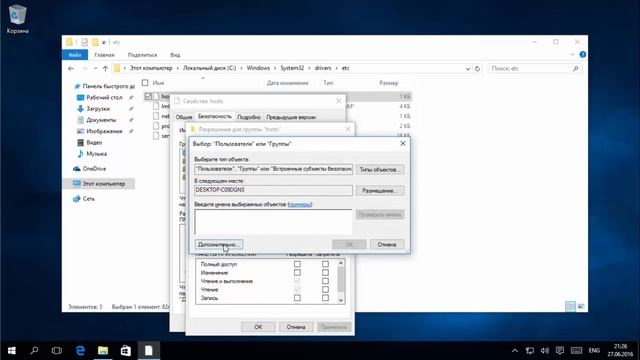
Task: Open the address bar history dropdown
Action: (x=468, y=69)
